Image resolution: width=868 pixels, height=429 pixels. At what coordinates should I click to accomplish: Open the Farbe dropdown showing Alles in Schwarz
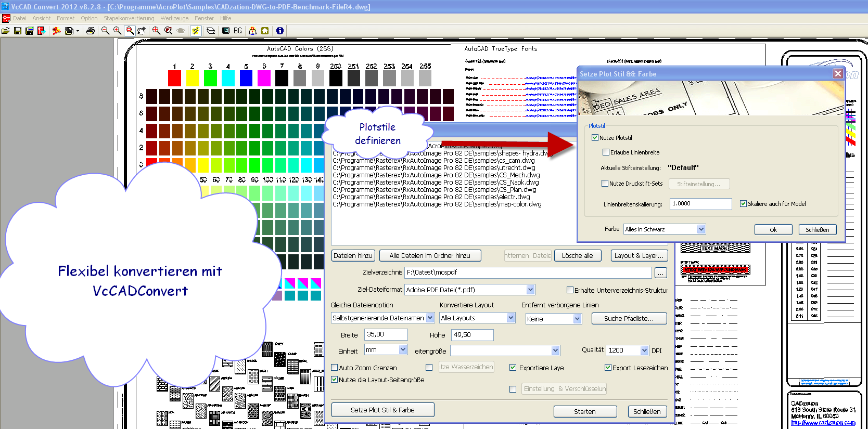[x=700, y=229]
